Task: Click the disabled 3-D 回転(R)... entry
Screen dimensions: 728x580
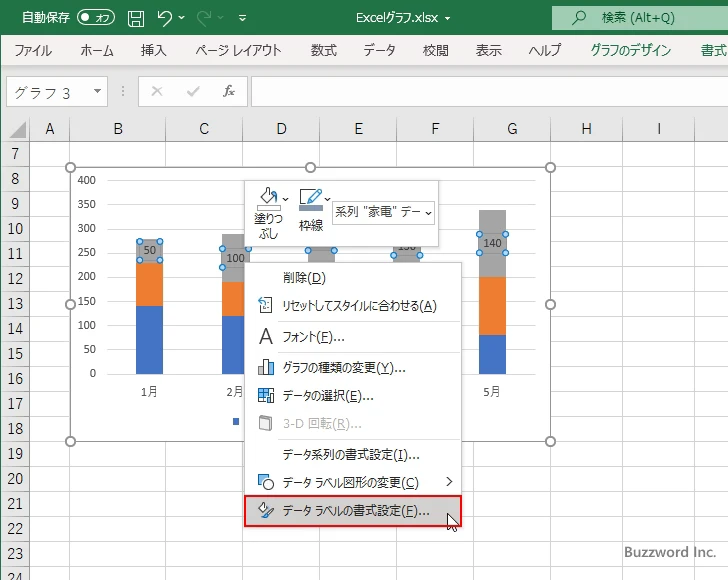Action: (353, 424)
